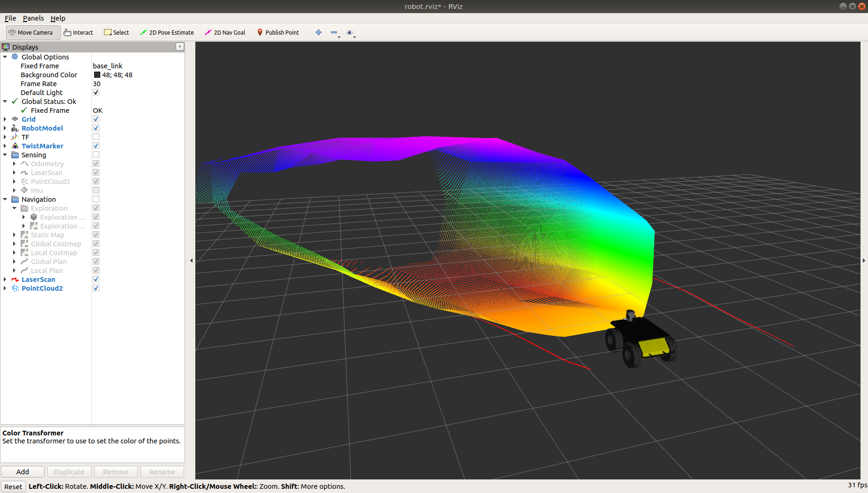868x493 pixels.
Task: Activate the 2D Nav Goal tool
Action: click(x=225, y=32)
